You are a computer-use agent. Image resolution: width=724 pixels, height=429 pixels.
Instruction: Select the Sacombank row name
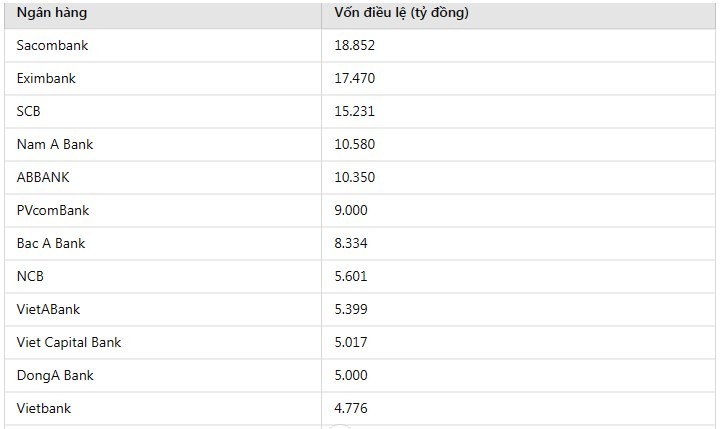52,45
